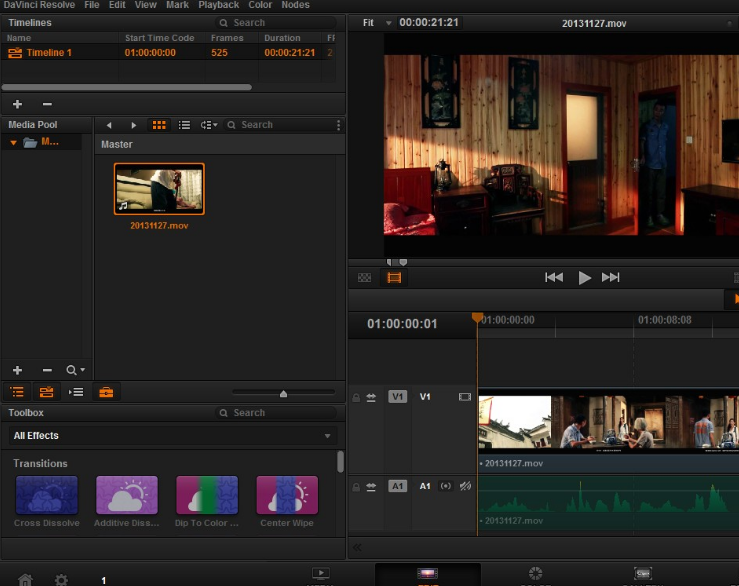The height and width of the screenshot is (586, 739).
Task: Open the DaVinci Resolve menu
Action: [39, 5]
